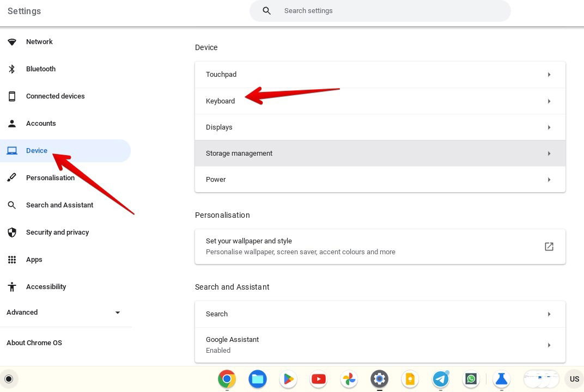Viewport: 584px width, 392px height.
Task: Select the Accessibility icon
Action: point(12,286)
